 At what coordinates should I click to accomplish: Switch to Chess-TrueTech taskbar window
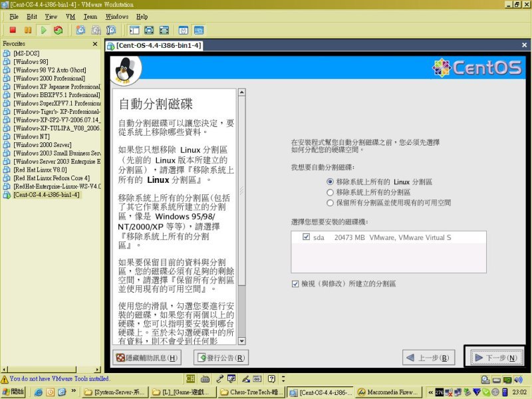pos(252,392)
